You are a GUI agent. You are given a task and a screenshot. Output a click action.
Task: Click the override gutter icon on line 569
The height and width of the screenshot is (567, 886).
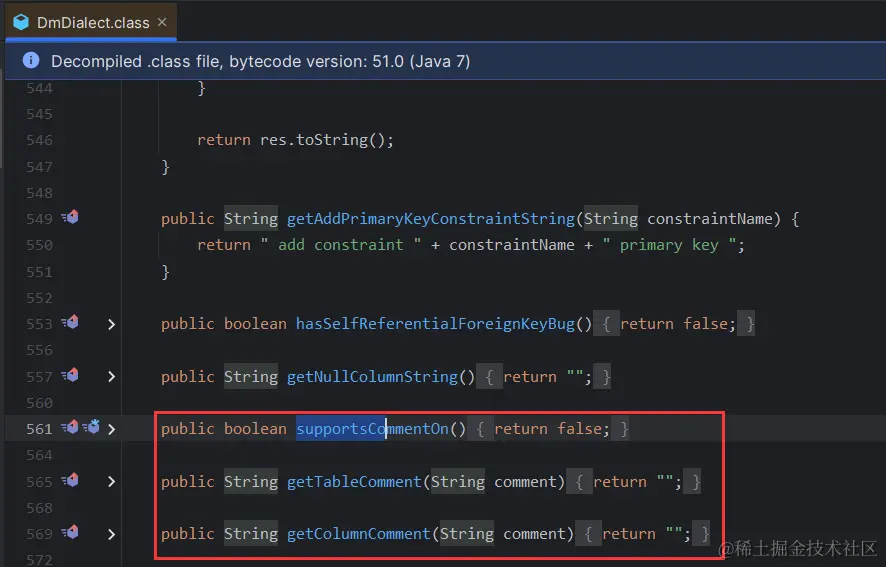70,533
